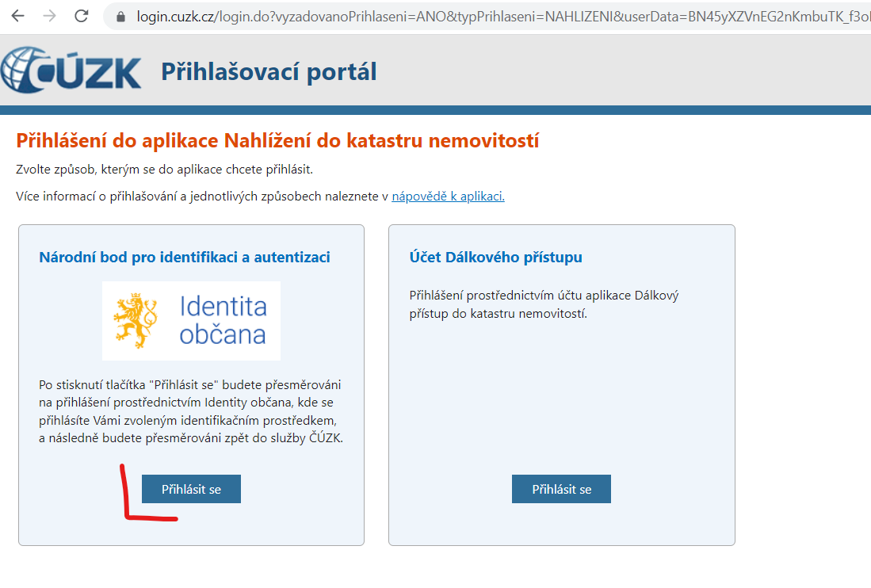Click the ČÚZK globe logo
The image size is (871, 588).
click(x=71, y=70)
